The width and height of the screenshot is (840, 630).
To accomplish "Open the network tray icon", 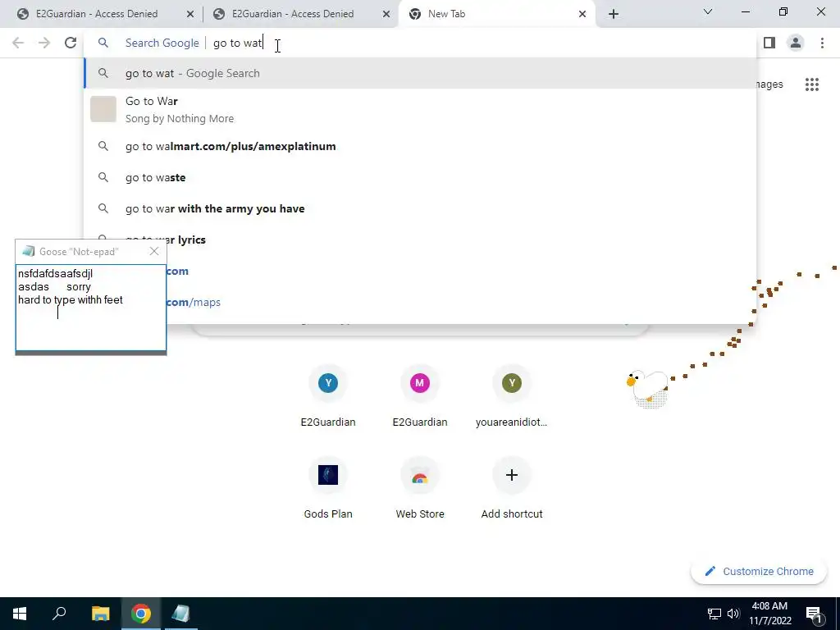I will pos(714,614).
